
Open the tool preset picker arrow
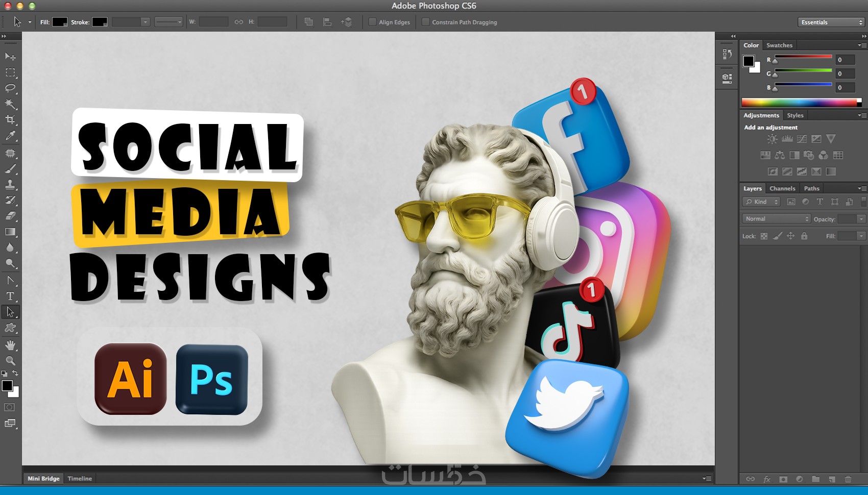(30, 22)
